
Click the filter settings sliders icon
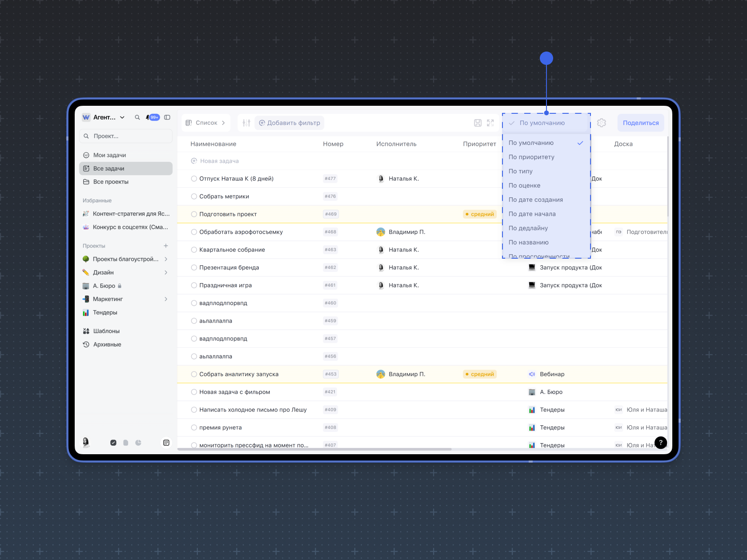tap(246, 123)
